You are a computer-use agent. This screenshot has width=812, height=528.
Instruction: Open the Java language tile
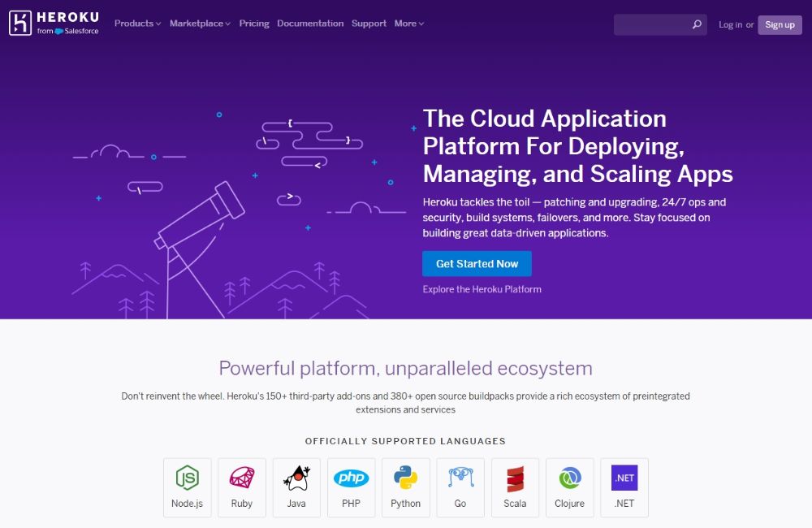tap(296, 487)
